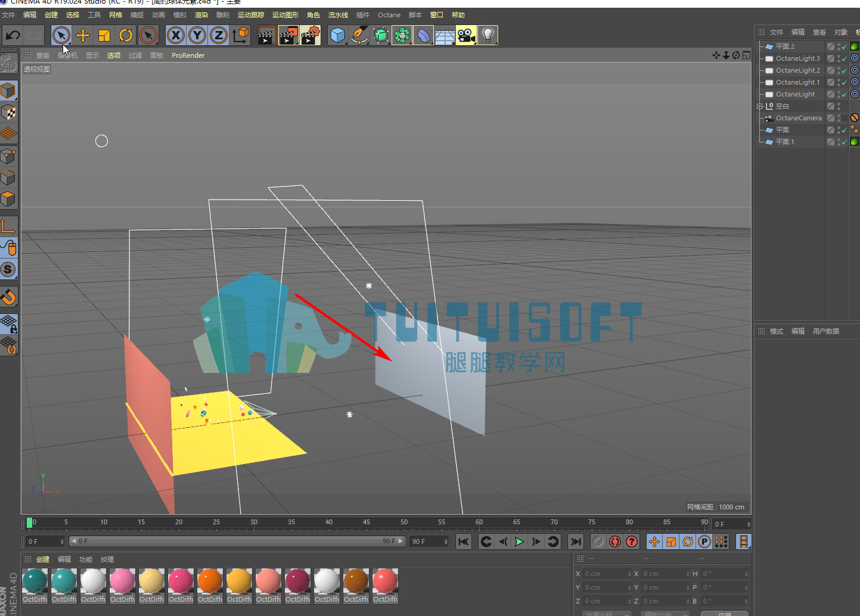
Task: Click frame 45 on the timeline ruler
Action: [x=366, y=522]
